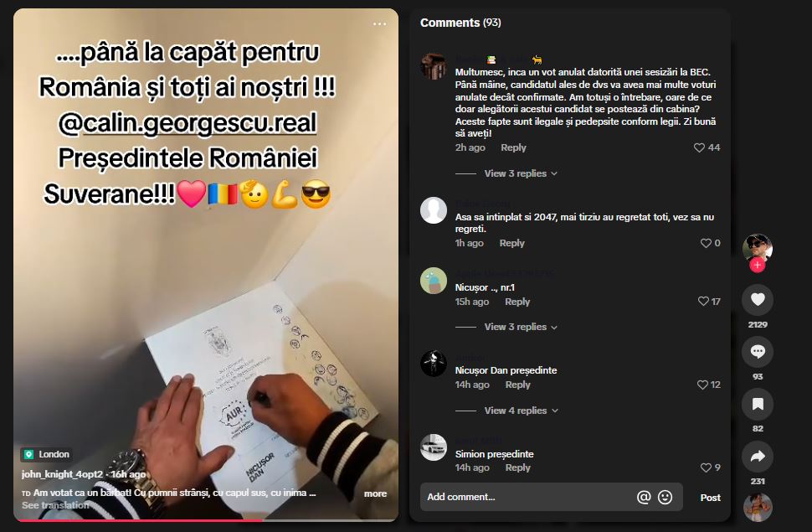Insert mention with the @ icon

pyautogui.click(x=643, y=498)
